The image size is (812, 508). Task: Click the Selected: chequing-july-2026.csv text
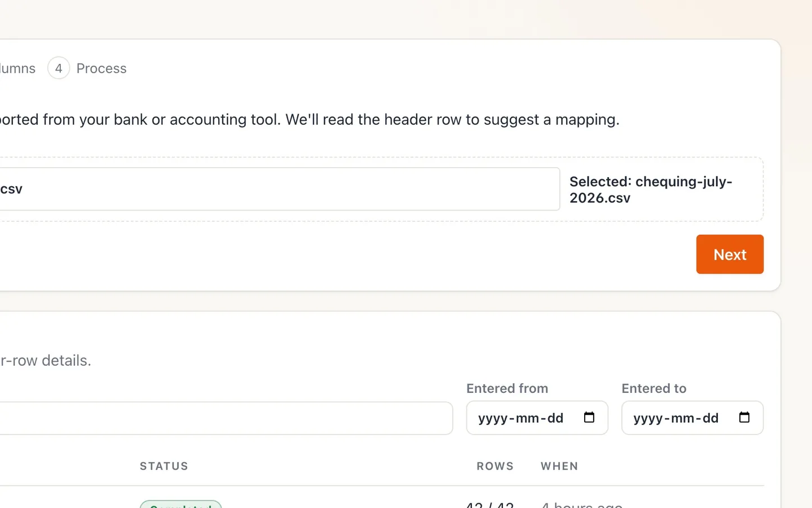[651, 190]
